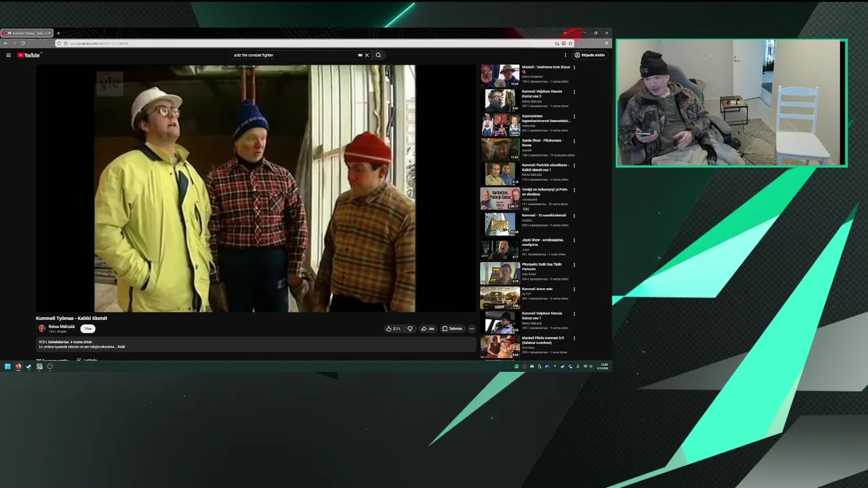
Task: Open more actions ellipsis under the video
Action: [471, 329]
